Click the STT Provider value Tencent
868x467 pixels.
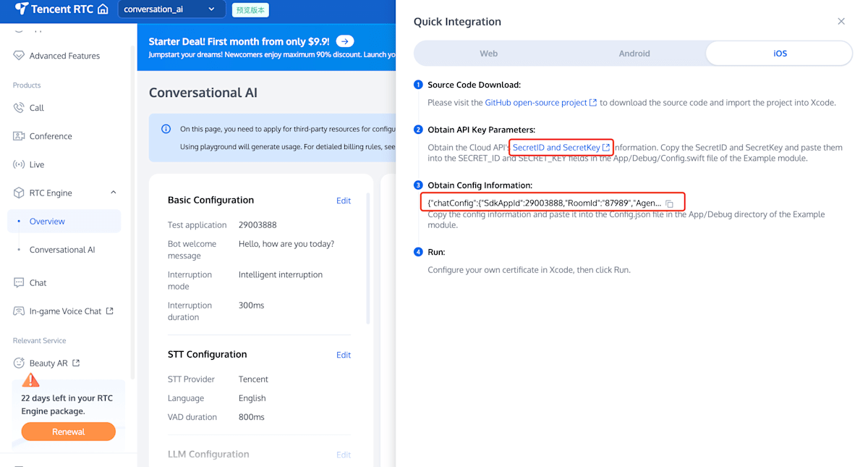(253, 379)
